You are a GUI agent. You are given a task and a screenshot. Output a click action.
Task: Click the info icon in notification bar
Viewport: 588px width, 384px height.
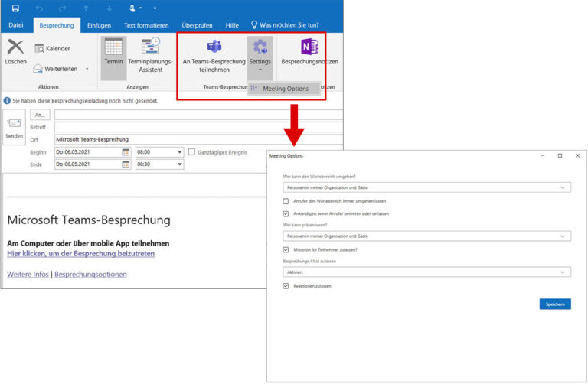pos(7,101)
